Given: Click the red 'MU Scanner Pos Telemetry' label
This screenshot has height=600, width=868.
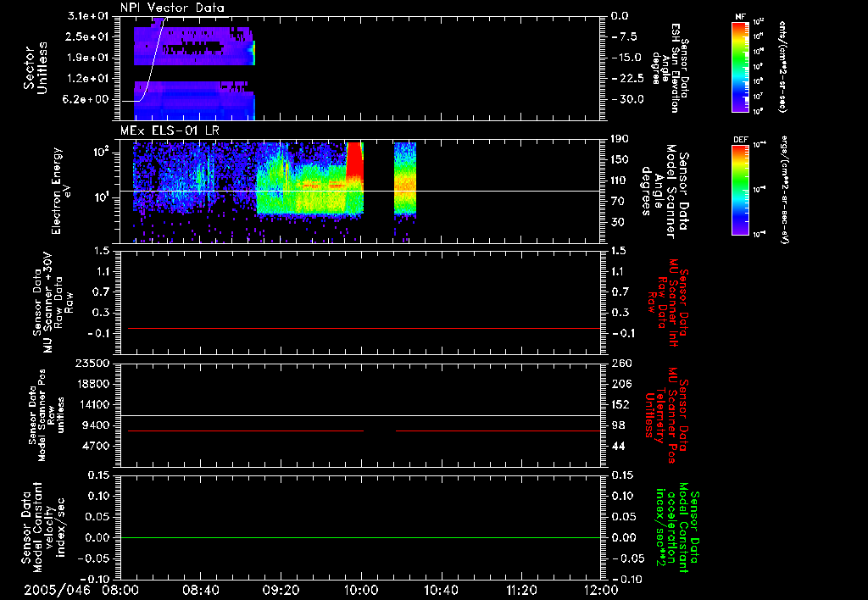Looking at the screenshot, I should 666,415.
